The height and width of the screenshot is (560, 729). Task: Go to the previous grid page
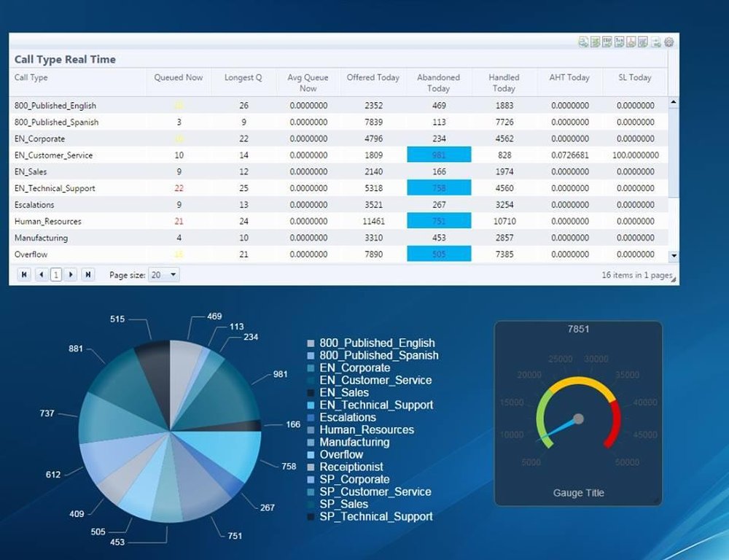click(42, 274)
